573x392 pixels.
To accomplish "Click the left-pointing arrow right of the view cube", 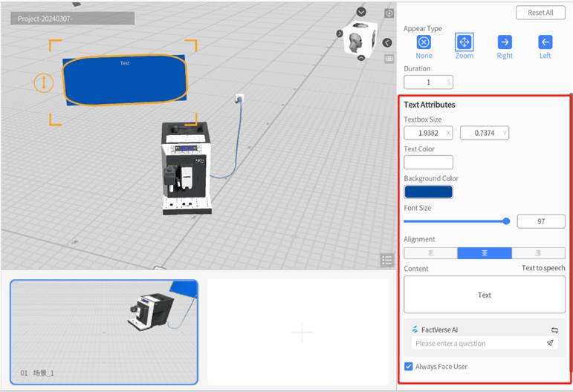I will [387, 43].
